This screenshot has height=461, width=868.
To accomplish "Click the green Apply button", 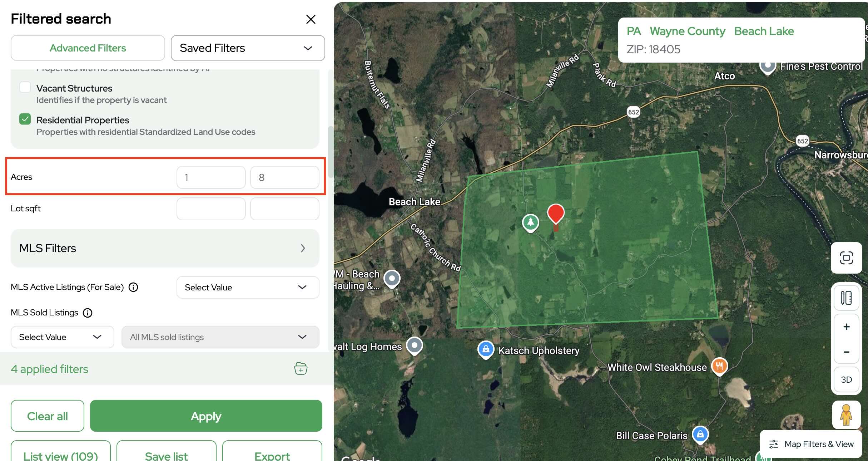I will pos(206,416).
